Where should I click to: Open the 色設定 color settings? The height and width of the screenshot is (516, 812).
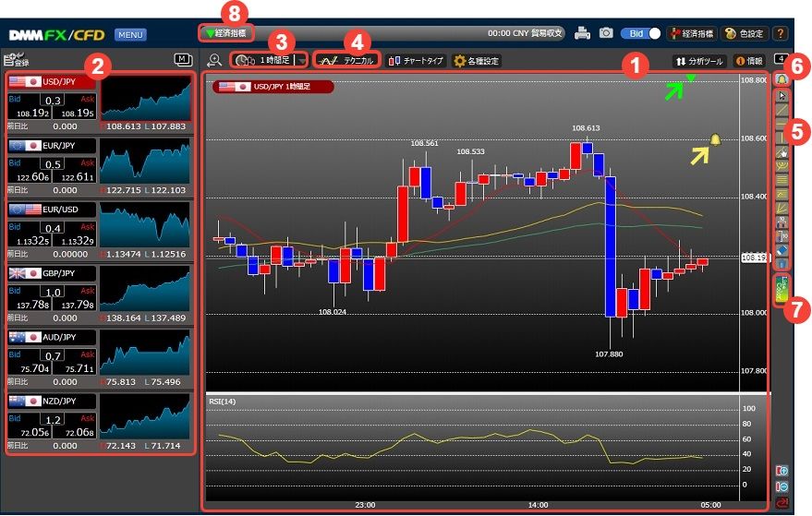click(x=744, y=33)
